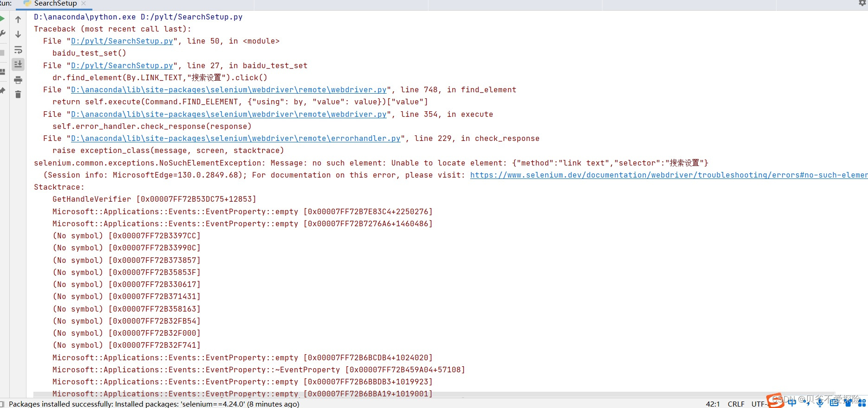Click the EventProperty::empty +1460486 line
This screenshot has width=868, height=408.
pos(242,224)
